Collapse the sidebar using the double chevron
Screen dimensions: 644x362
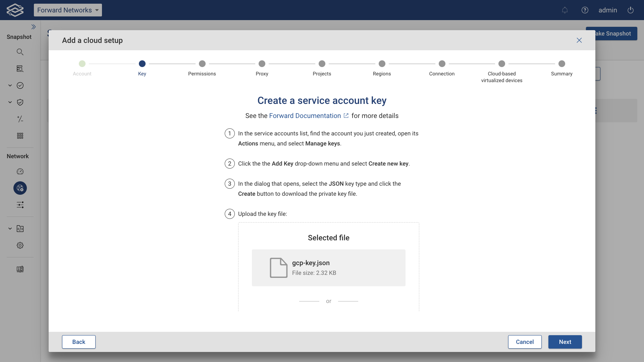pos(34,26)
